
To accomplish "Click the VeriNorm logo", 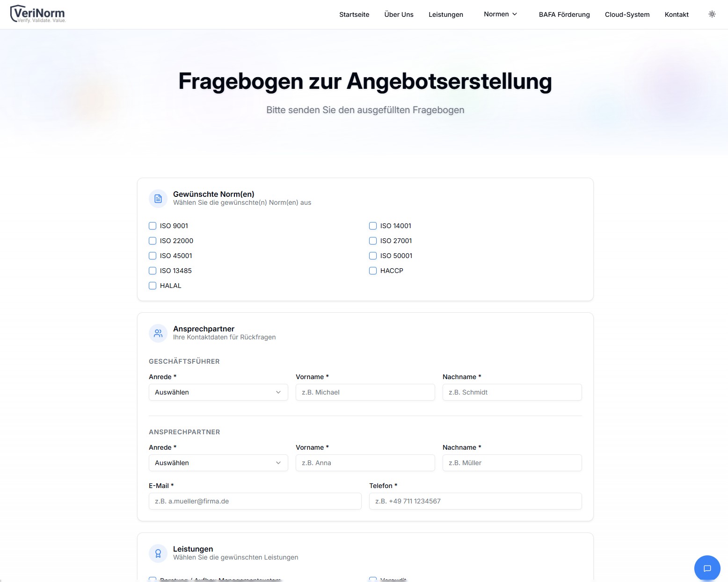I will (37, 13).
